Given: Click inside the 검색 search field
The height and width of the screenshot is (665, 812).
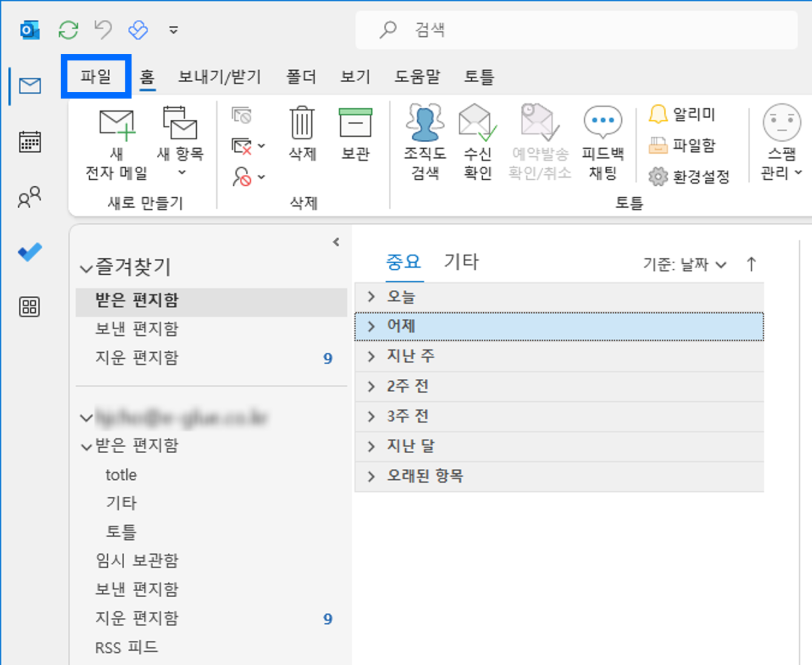Looking at the screenshot, I should pos(575,30).
